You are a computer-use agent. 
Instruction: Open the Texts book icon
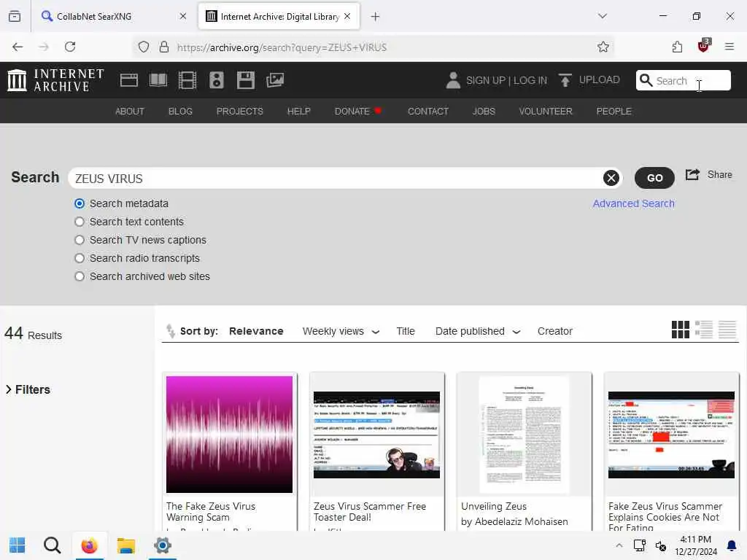coord(158,80)
